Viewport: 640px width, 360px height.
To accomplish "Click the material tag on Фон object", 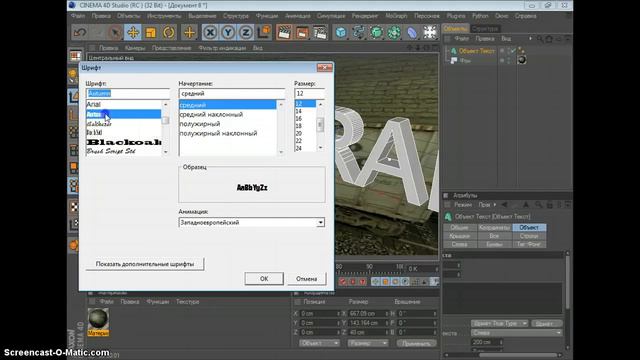I will click(522, 60).
